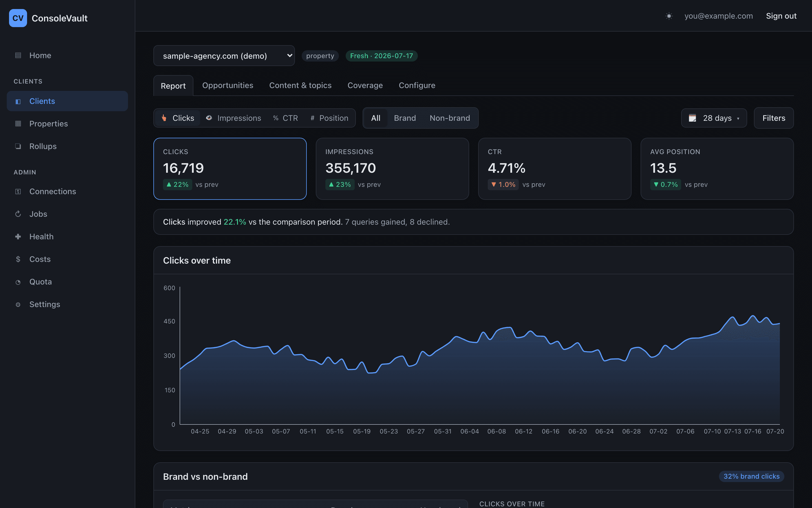812x508 pixels.
Task: Click the 32% brand clicks badge
Action: click(751, 476)
